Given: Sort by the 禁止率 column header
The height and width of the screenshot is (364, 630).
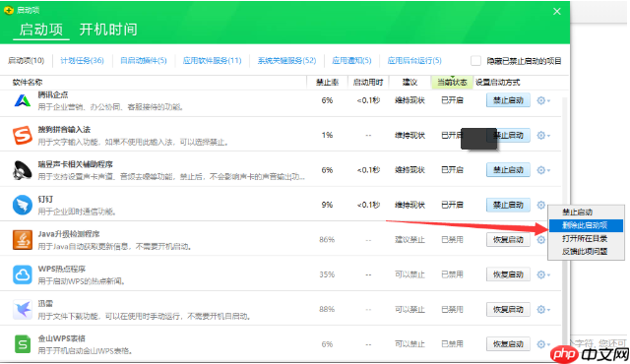Looking at the screenshot, I should [x=327, y=83].
